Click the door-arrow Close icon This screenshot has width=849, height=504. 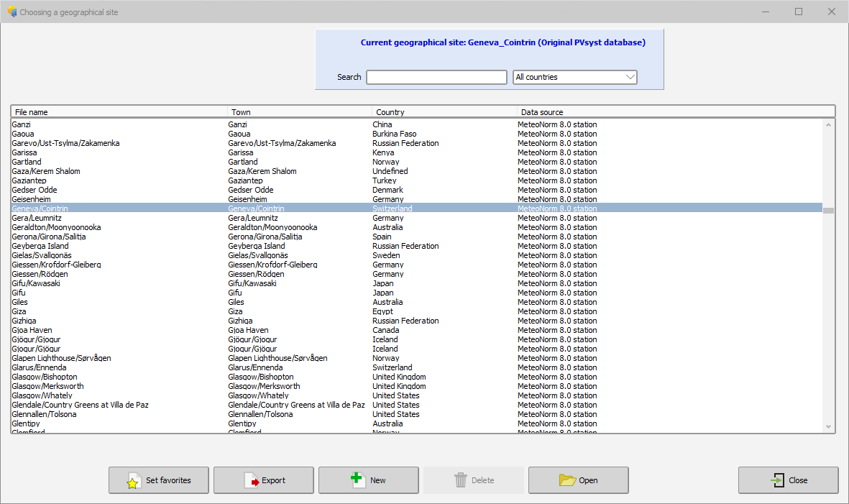(778, 480)
